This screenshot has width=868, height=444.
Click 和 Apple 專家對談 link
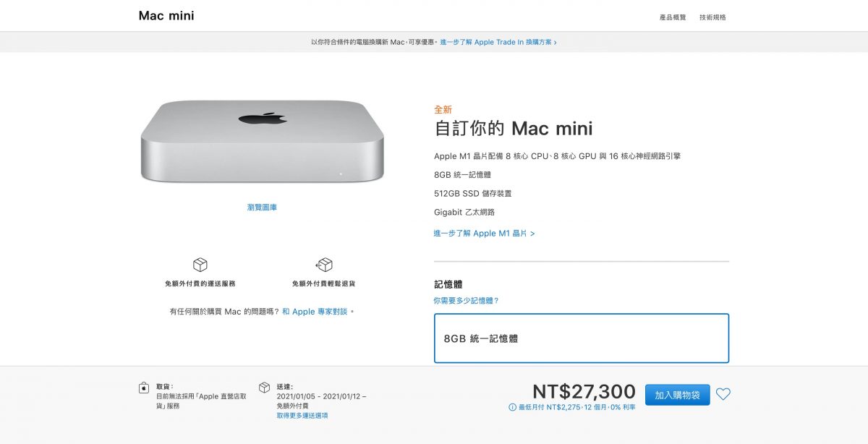[315, 312]
